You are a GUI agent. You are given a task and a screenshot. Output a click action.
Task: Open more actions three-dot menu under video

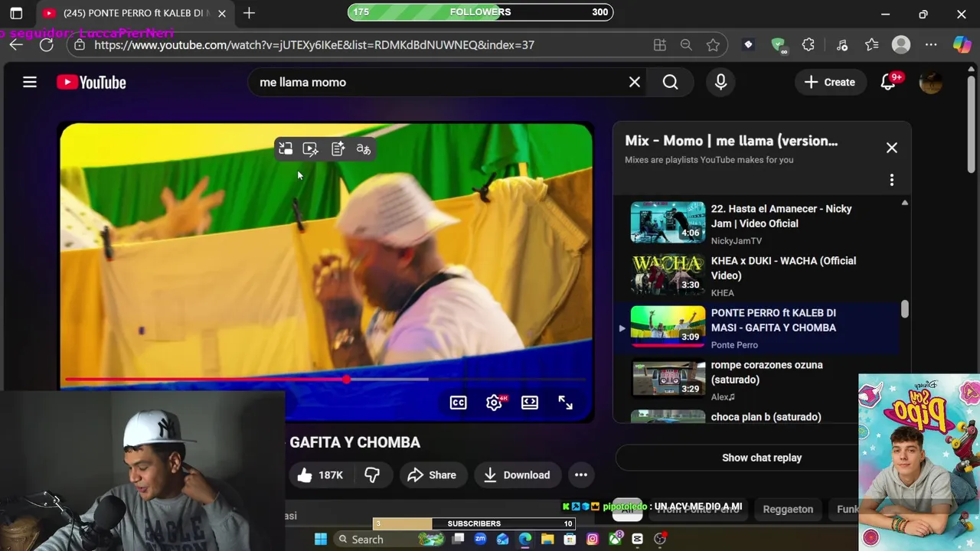pos(581,475)
